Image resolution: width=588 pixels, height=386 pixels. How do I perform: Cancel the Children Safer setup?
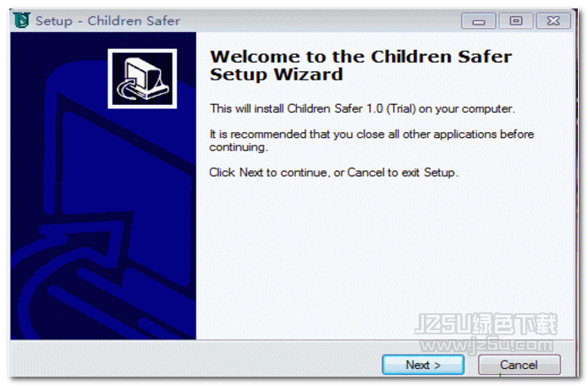(x=519, y=365)
